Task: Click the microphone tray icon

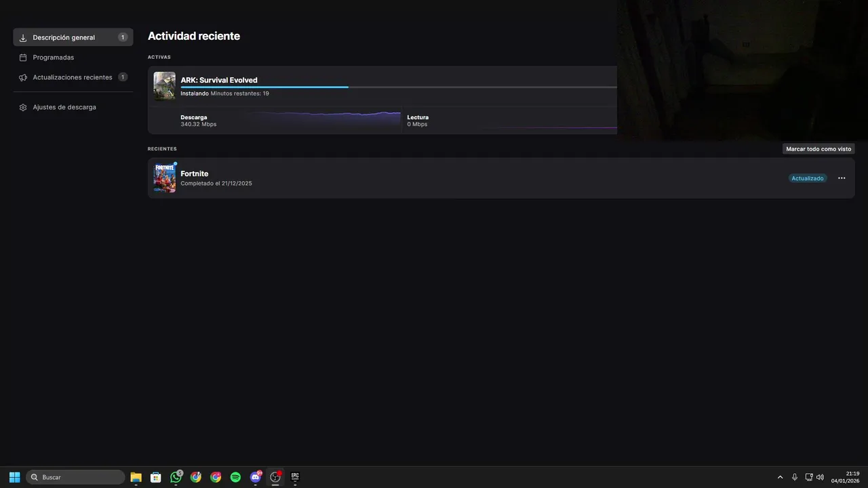Action: (x=795, y=477)
